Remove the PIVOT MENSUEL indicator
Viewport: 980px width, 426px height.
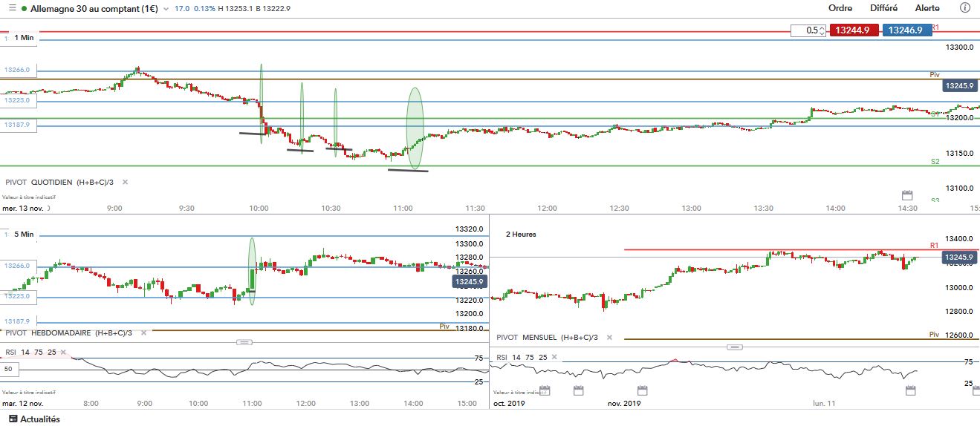pos(609,337)
